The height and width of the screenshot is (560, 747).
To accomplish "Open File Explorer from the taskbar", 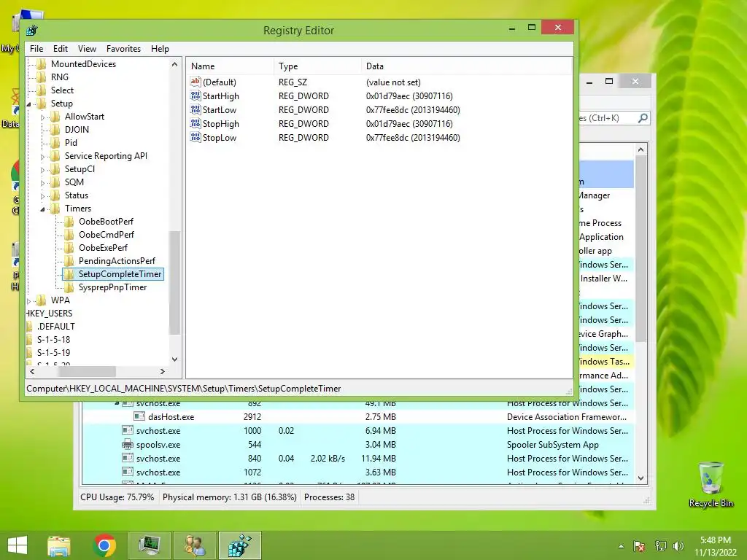I will point(59,545).
